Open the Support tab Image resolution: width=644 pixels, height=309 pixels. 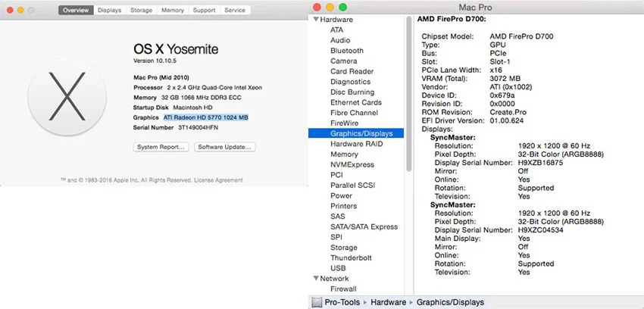(204, 11)
